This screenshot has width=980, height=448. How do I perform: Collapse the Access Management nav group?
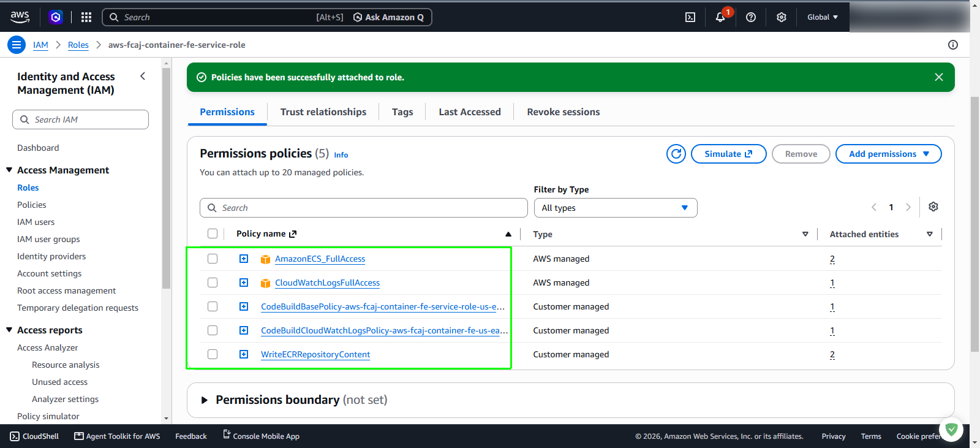click(x=9, y=170)
